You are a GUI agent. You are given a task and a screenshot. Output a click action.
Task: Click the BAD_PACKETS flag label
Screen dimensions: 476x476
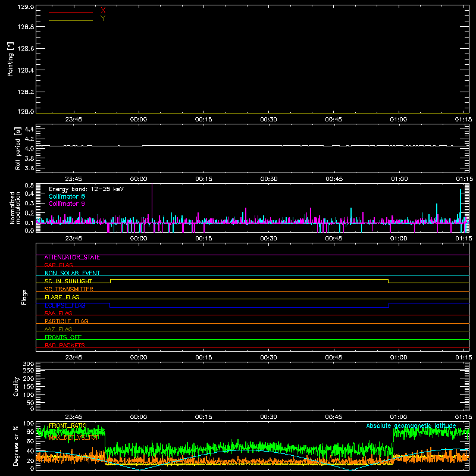click(65, 345)
